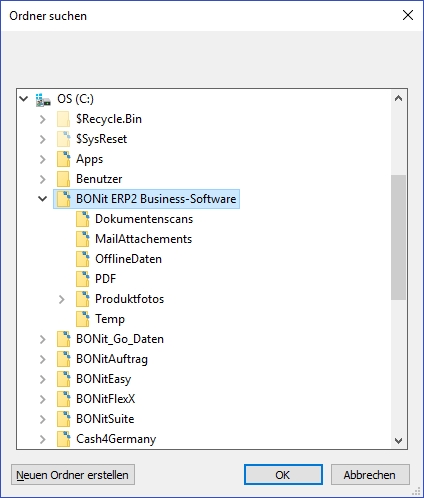Click the scrollbar down arrow
This screenshot has width=424, height=498.
pyautogui.click(x=398, y=441)
